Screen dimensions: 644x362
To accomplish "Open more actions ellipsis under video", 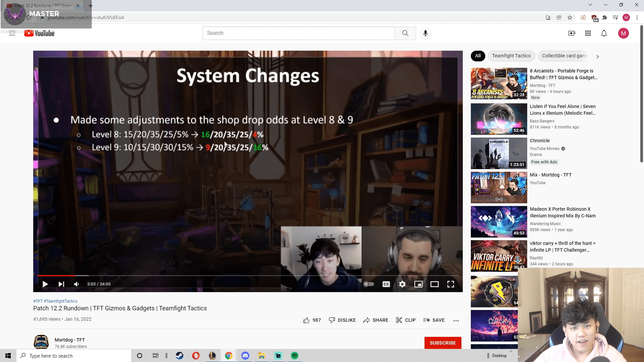I will [456, 320].
